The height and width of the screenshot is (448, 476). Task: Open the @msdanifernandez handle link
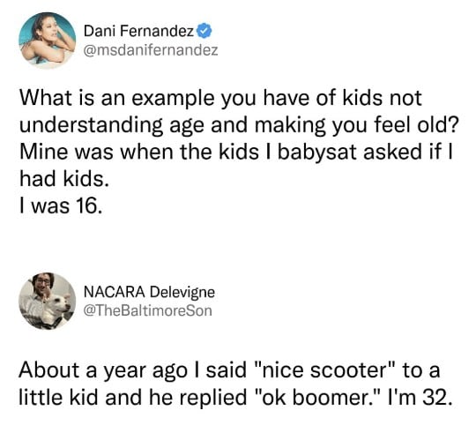pyautogui.click(x=151, y=50)
